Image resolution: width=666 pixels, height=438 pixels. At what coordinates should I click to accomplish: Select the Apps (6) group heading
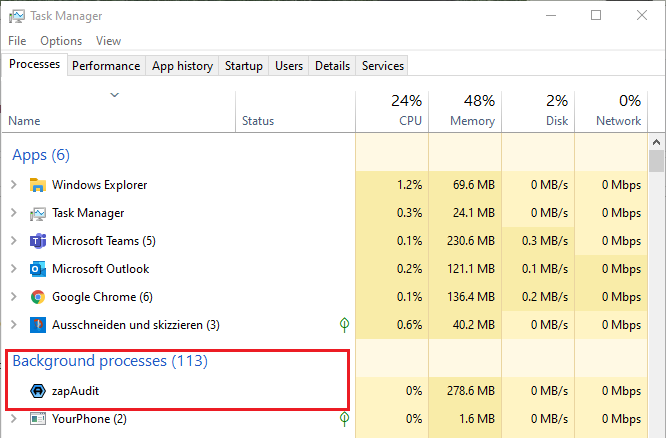pyautogui.click(x=41, y=155)
